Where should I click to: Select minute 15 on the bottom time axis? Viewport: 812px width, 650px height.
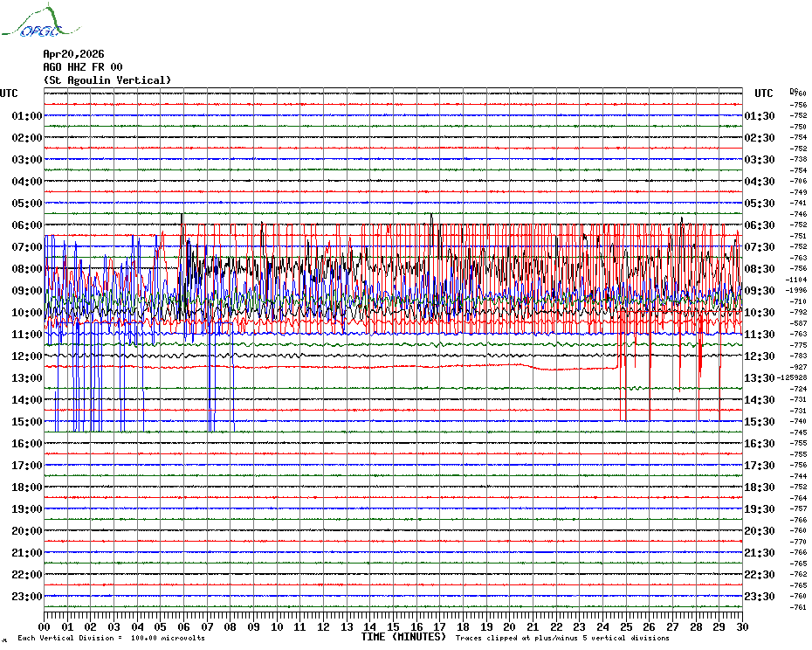393,626
